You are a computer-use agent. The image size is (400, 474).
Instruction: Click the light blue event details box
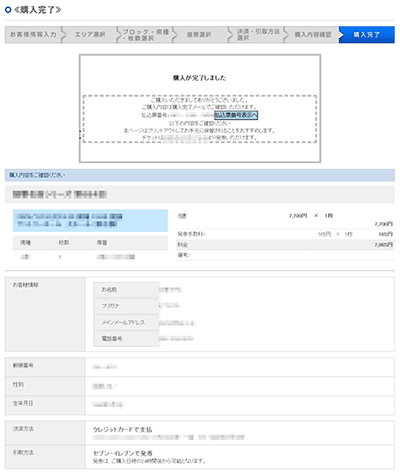90,220
